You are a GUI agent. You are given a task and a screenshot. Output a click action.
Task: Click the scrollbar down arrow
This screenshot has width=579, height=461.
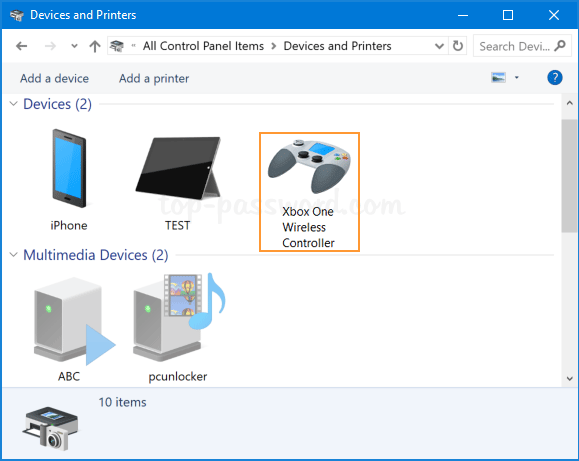tap(570, 379)
